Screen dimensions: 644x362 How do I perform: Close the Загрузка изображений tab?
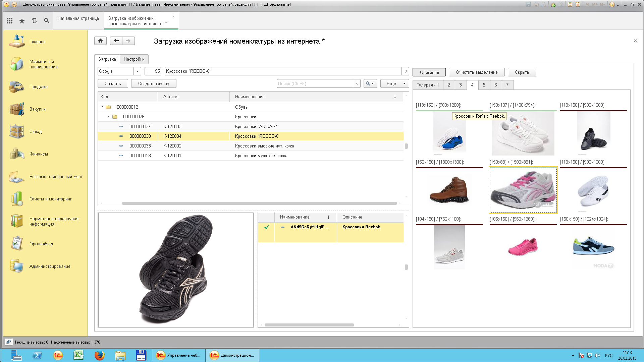pyautogui.click(x=173, y=16)
